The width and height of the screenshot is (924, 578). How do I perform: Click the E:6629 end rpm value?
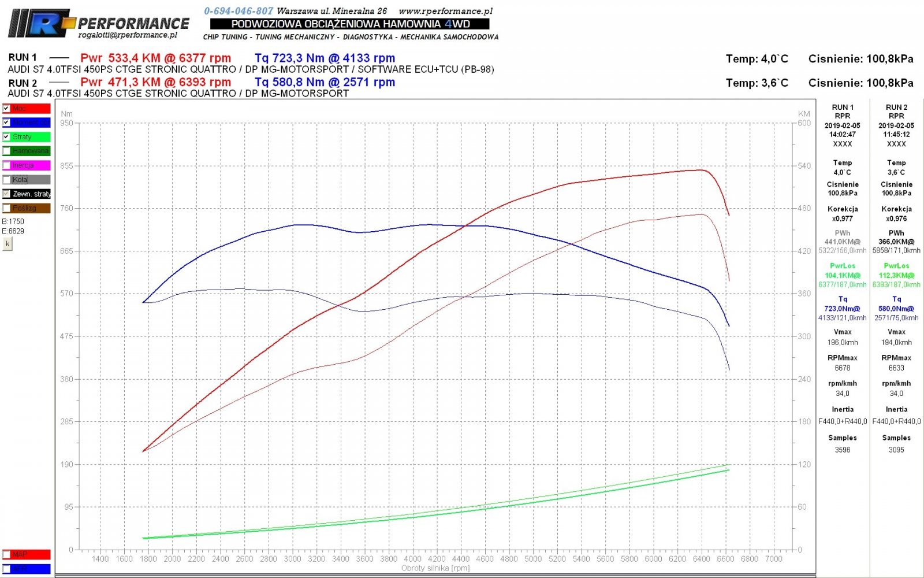click(x=13, y=231)
